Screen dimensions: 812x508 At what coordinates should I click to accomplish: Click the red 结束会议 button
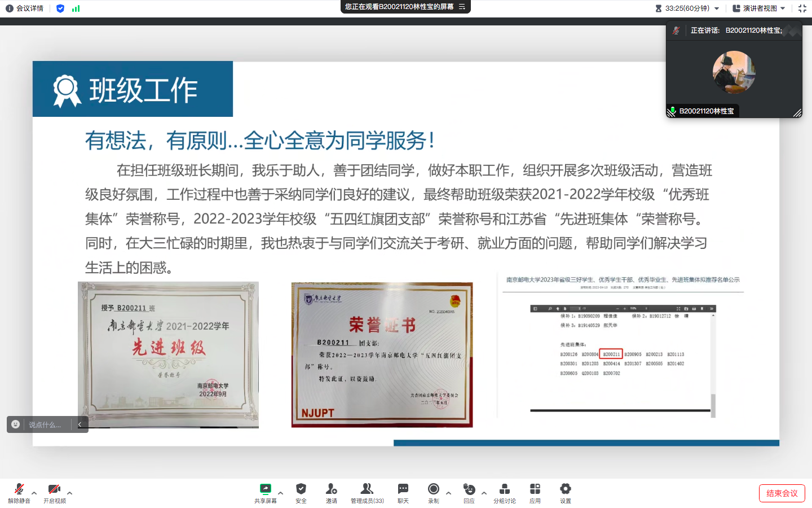tap(782, 493)
